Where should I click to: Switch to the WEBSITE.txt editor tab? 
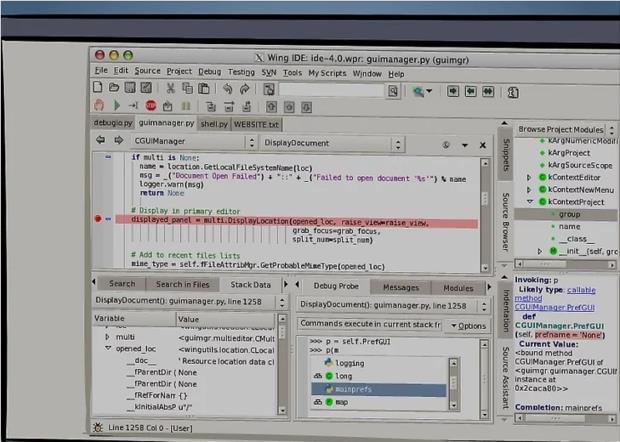256,125
